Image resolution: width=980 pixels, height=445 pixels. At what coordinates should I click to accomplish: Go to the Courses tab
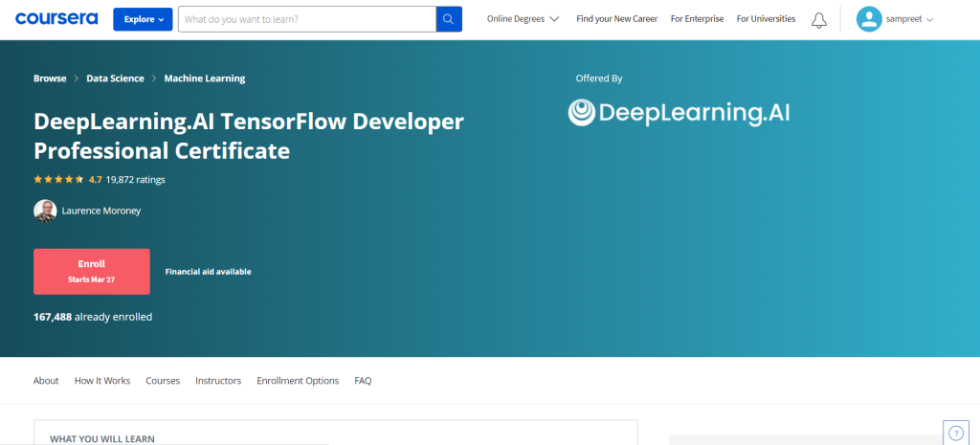click(163, 381)
